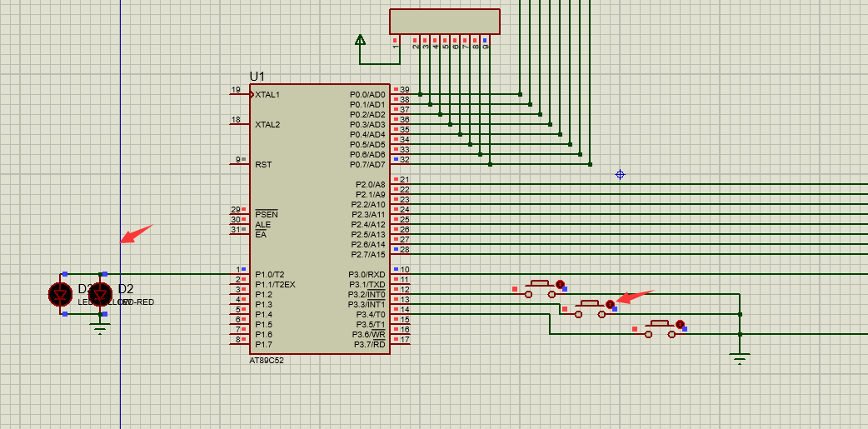Click the P3.6/WR pin label
868x429 pixels.
point(369,334)
